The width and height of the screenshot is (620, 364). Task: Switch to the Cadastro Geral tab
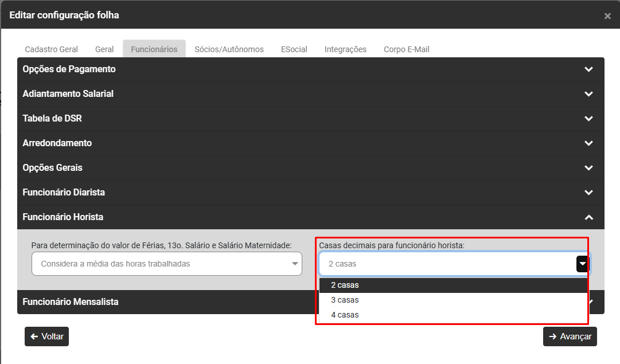51,49
